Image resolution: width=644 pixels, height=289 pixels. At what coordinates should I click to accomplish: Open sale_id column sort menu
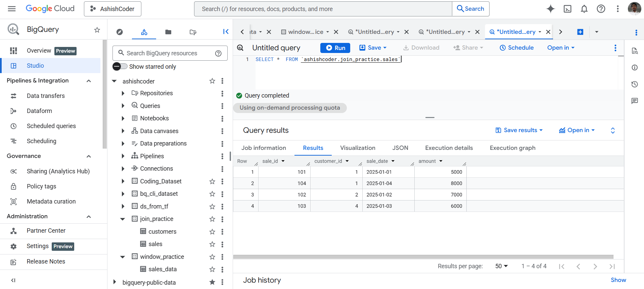coord(283,161)
